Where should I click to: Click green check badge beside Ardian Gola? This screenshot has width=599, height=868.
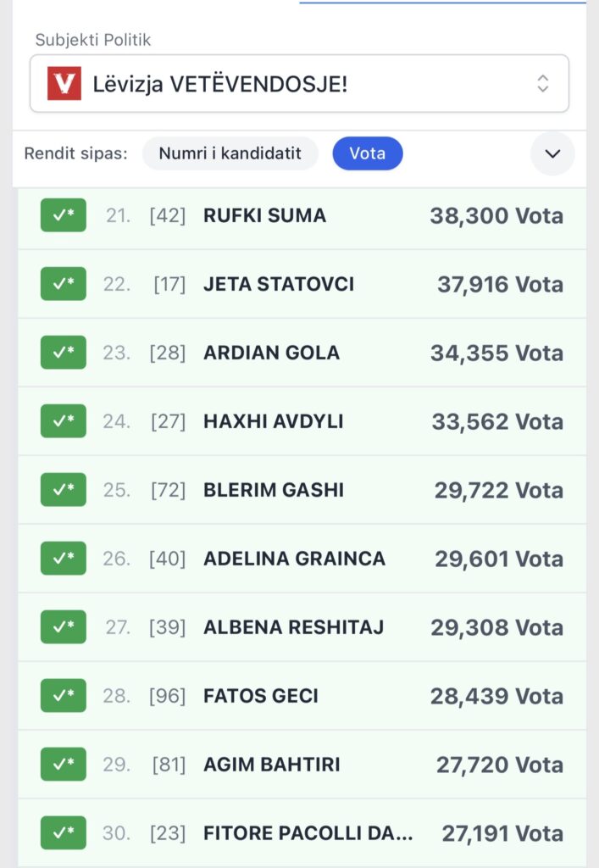click(64, 353)
